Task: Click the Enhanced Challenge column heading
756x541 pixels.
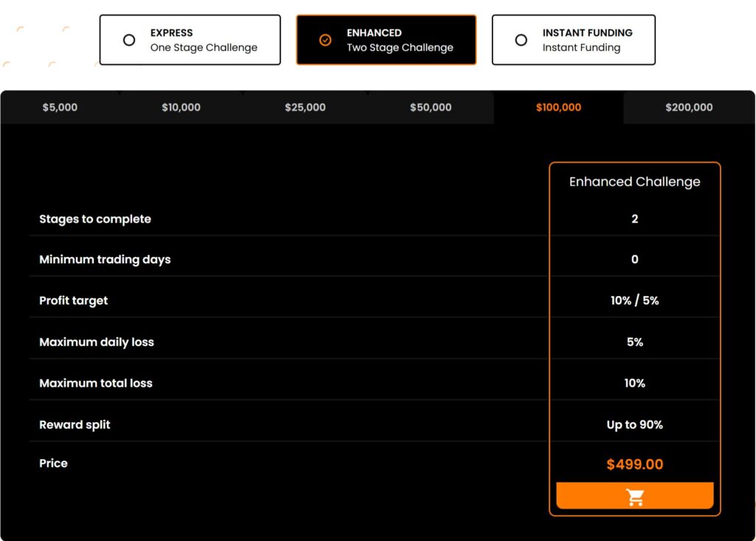Action: [634, 182]
